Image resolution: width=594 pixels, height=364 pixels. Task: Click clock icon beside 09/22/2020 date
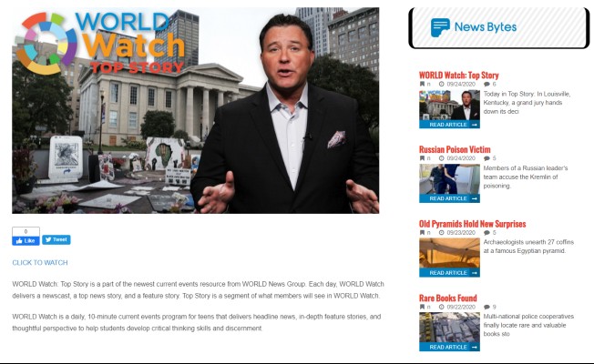pos(441,307)
